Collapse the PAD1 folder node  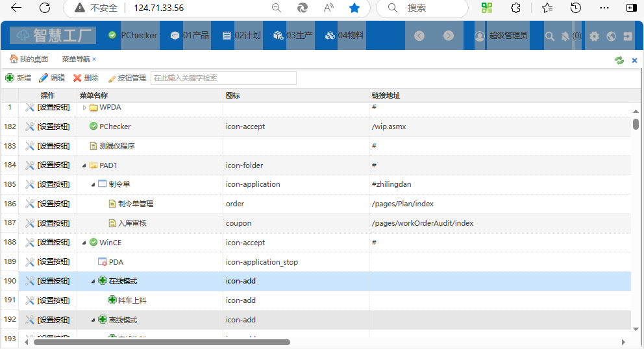click(84, 165)
